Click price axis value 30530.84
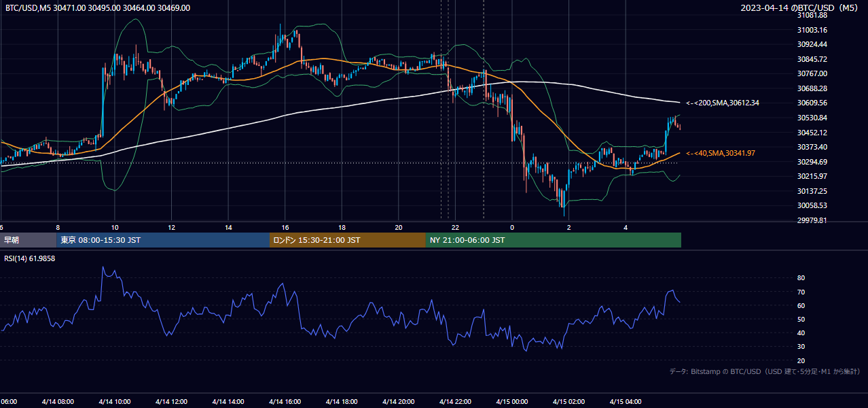 (812, 118)
